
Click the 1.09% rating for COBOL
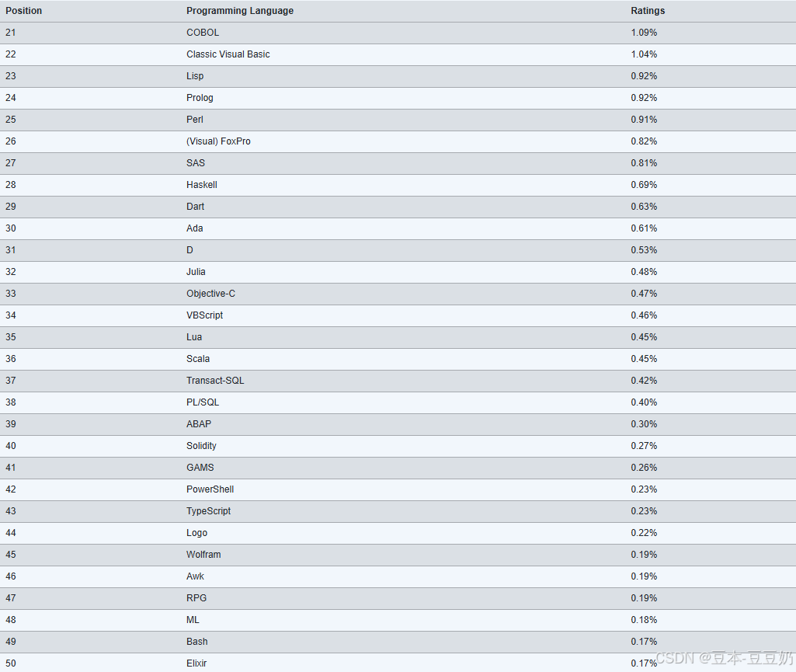coord(644,33)
